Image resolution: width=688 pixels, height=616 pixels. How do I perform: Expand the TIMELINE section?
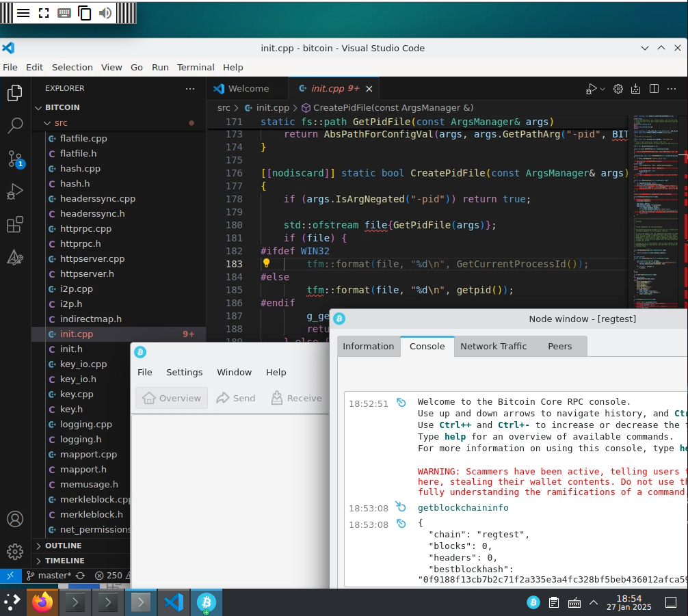coord(64,561)
